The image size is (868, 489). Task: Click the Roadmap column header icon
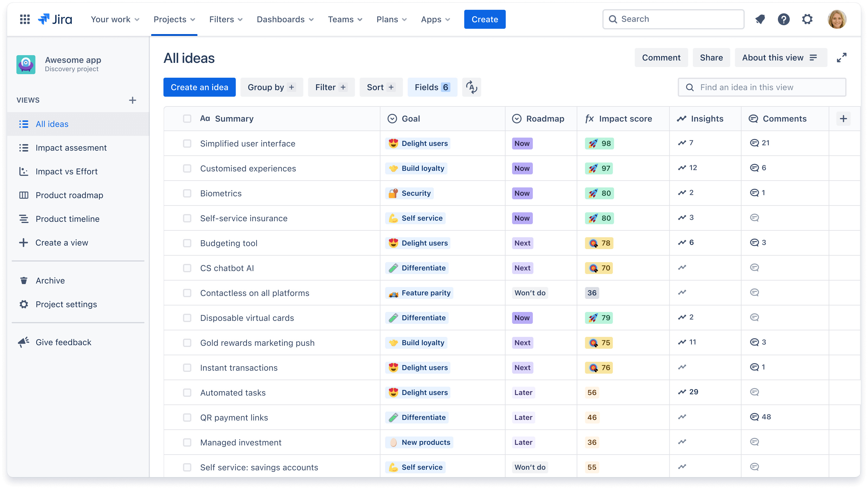point(516,119)
